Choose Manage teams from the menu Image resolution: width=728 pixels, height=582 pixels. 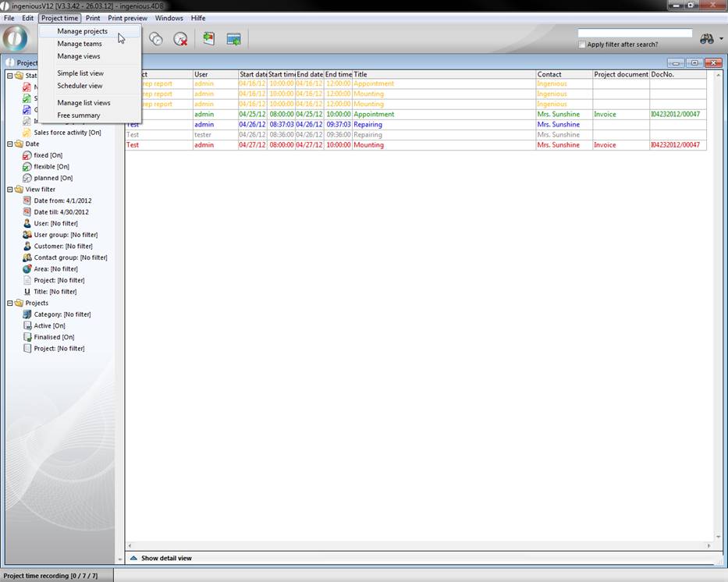80,44
